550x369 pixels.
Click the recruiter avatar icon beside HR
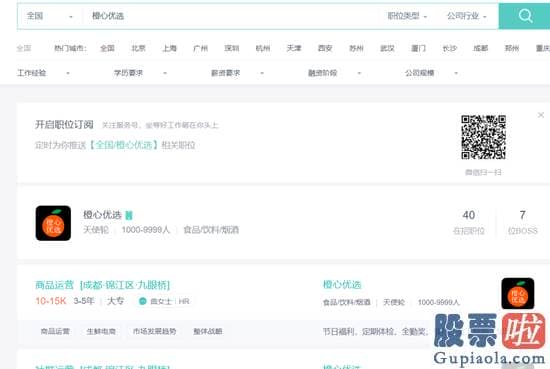142,301
